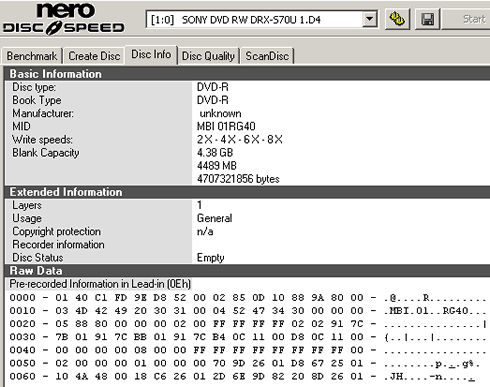490x387 pixels.
Task: Click the Disc Status value Empty
Action: [x=210, y=258]
